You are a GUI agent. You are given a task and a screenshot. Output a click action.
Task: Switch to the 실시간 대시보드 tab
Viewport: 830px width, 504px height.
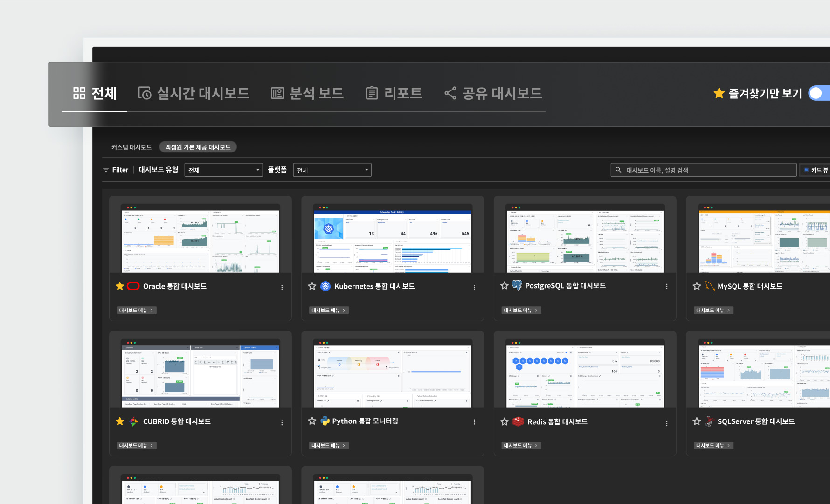click(x=194, y=93)
